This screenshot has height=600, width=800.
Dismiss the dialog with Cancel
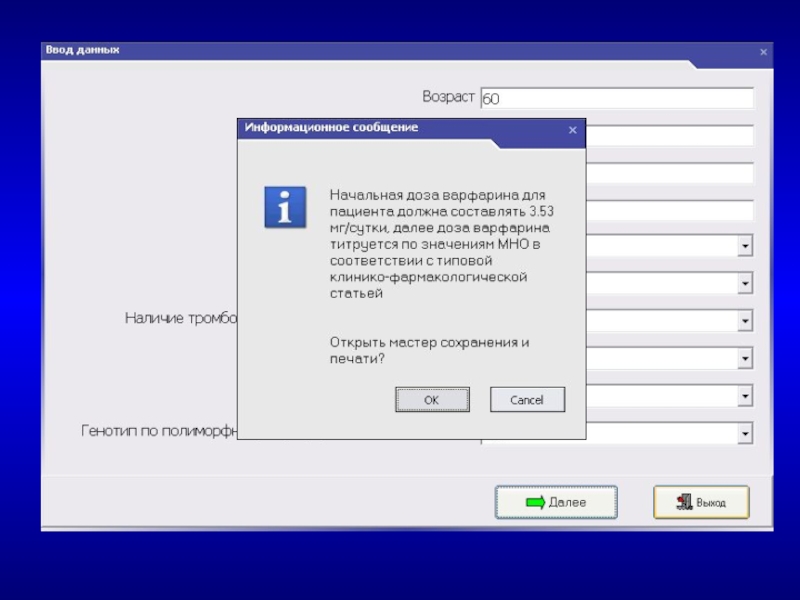tap(527, 399)
